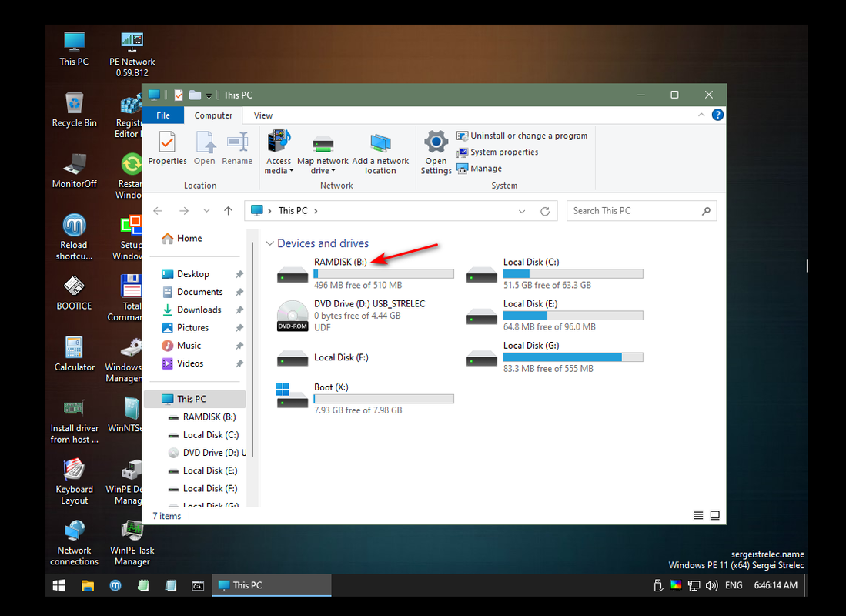
Task: Click the help question mark icon
Action: point(717,115)
